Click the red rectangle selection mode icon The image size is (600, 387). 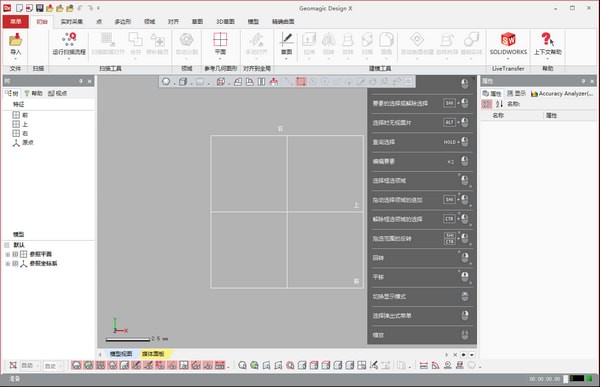(x=301, y=82)
